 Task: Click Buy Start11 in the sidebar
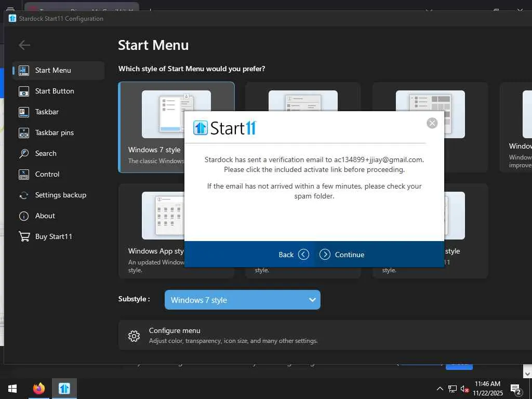coord(58,236)
